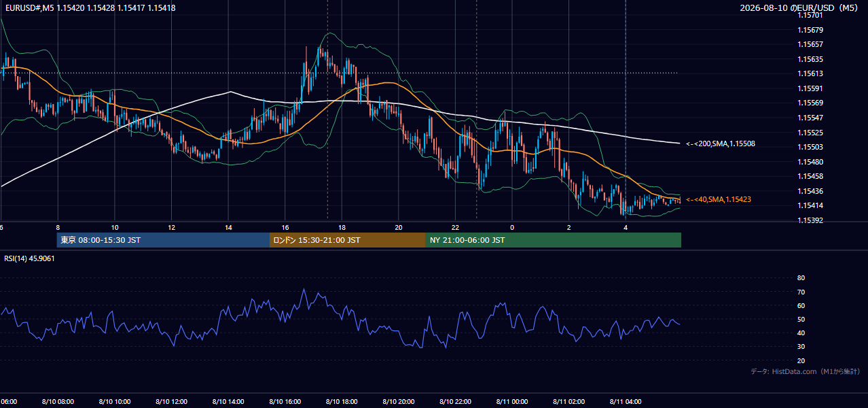Click the 8/10 10:00 date label
The height and width of the screenshot is (408, 868).
114,402
